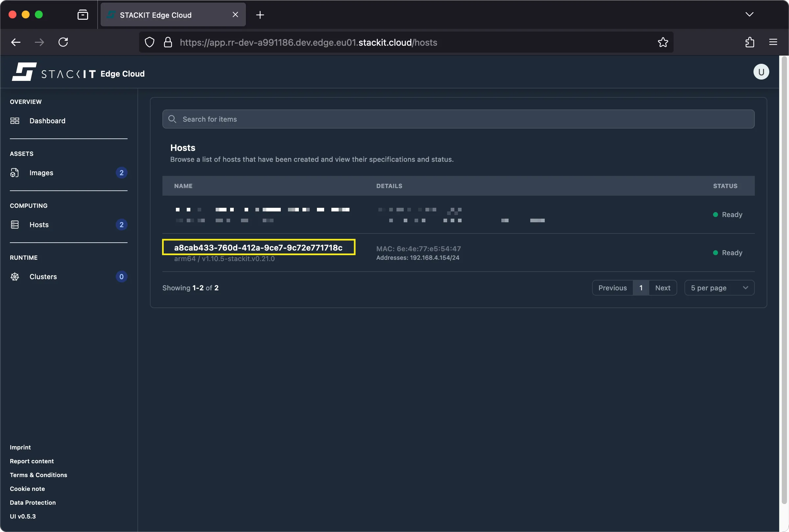This screenshot has height=532, width=789.
Task: Click the tracking protection shield icon
Action: tap(149, 42)
